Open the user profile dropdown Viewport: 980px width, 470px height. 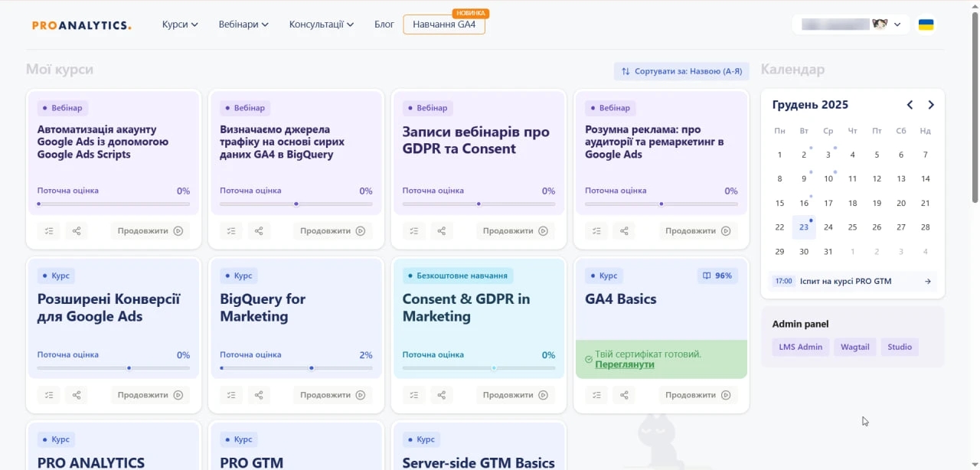(851, 24)
